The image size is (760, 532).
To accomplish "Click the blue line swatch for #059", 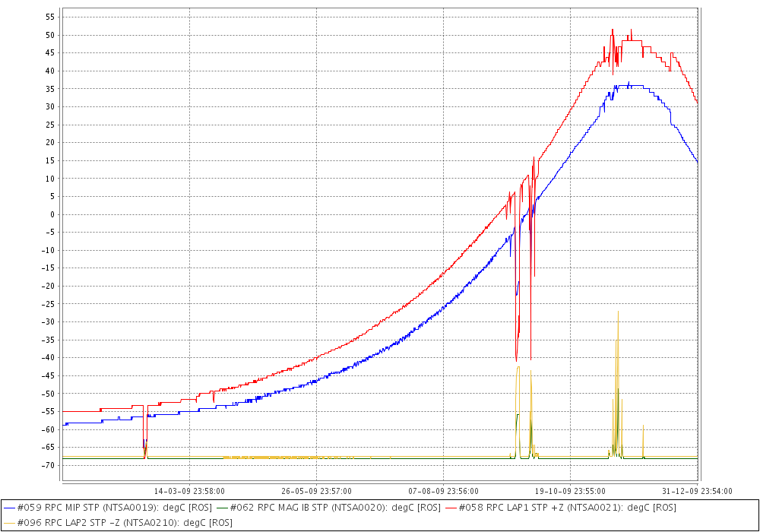I will [x=9, y=508].
